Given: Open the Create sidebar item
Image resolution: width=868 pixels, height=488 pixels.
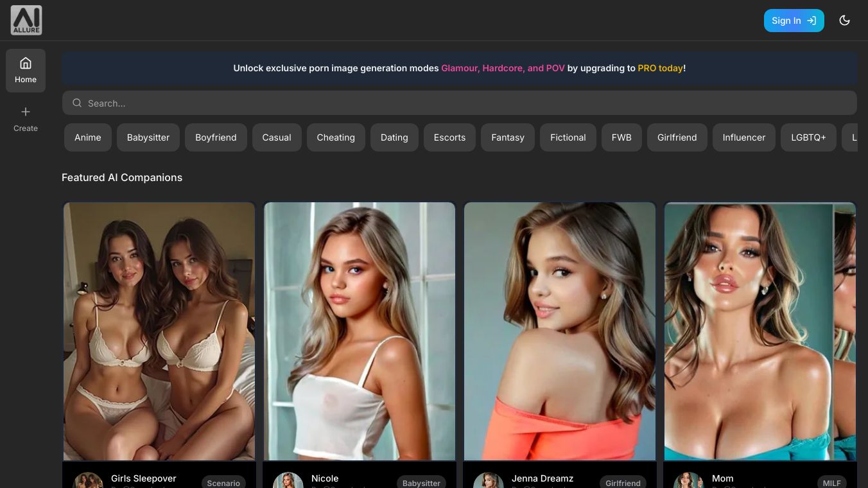Looking at the screenshot, I should click(26, 119).
